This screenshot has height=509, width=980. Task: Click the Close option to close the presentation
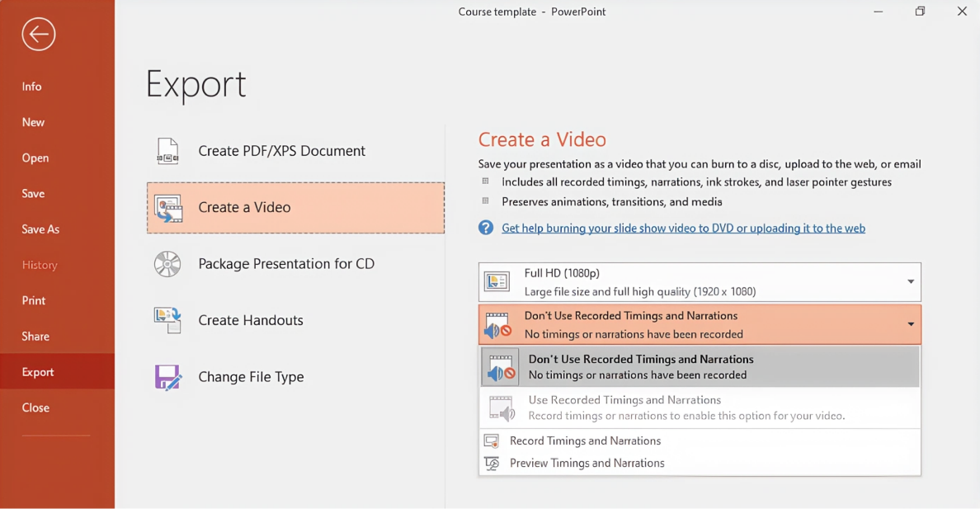35,407
